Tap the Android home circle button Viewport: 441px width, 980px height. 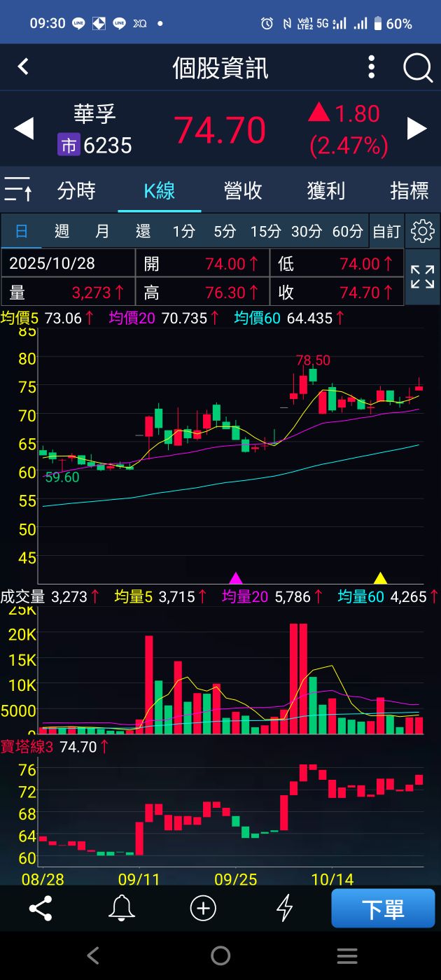220,955
